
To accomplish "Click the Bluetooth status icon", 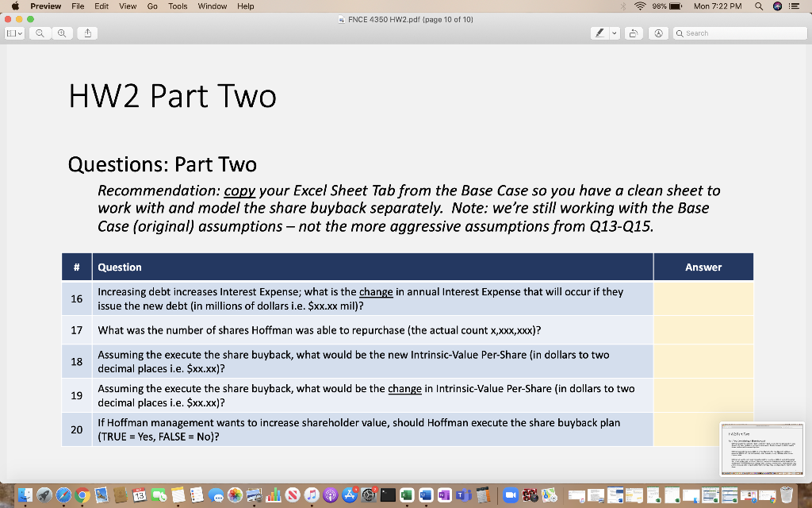I will [623, 6].
